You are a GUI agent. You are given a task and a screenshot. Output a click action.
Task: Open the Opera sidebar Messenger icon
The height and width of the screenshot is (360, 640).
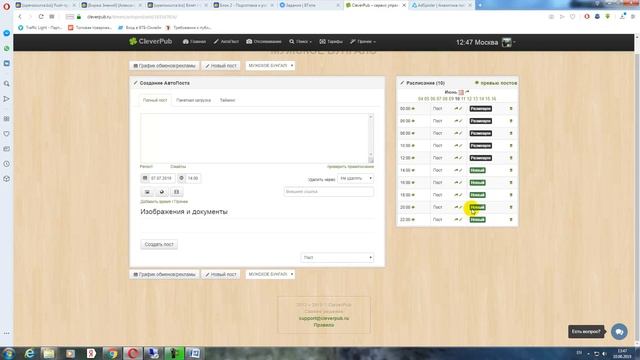point(7,33)
